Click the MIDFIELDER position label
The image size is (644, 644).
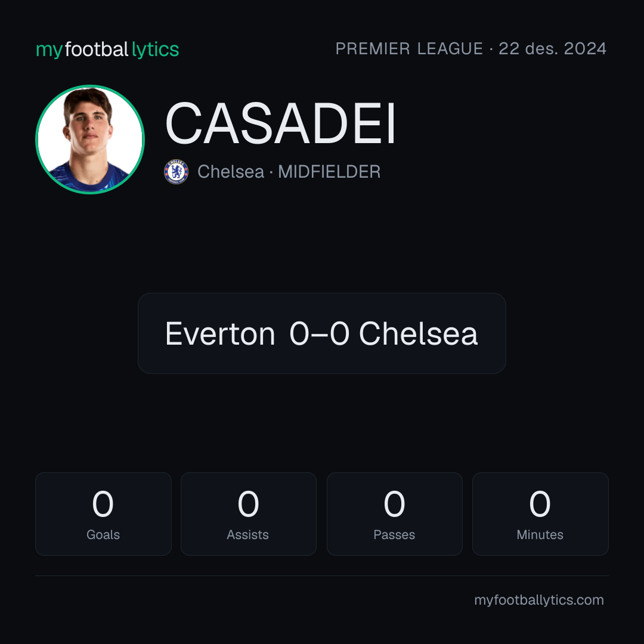click(x=329, y=172)
